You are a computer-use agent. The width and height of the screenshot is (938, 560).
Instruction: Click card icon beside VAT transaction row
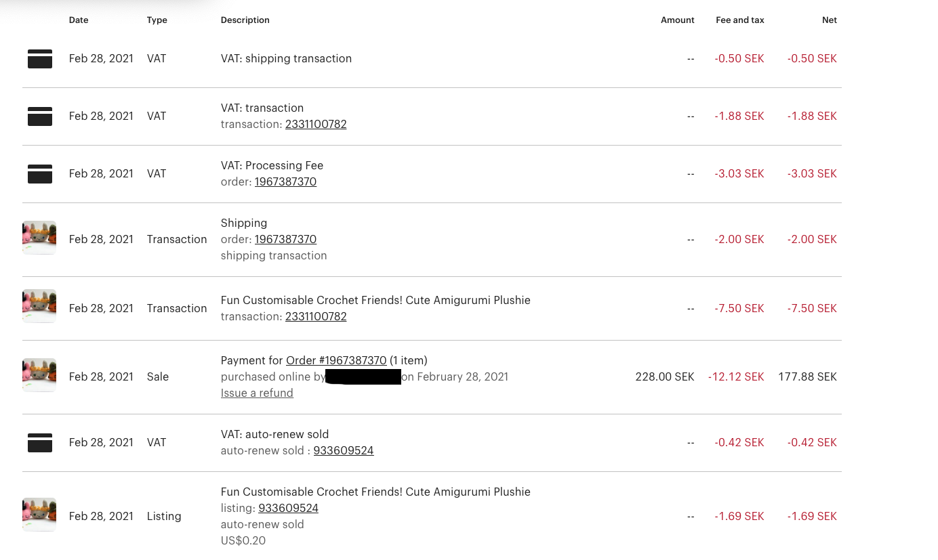click(x=40, y=116)
